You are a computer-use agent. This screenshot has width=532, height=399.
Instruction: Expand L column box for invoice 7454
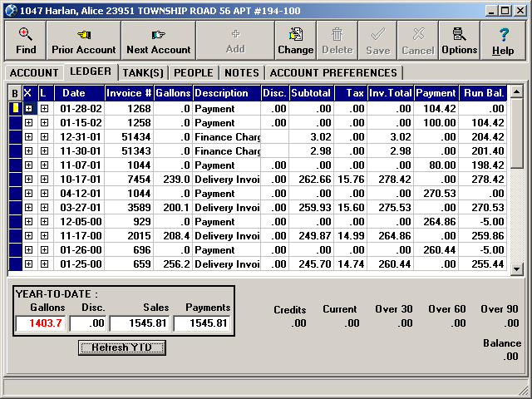click(x=44, y=179)
